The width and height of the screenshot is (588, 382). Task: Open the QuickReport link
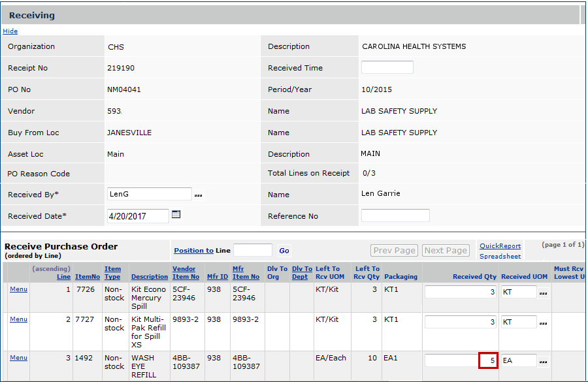500,246
